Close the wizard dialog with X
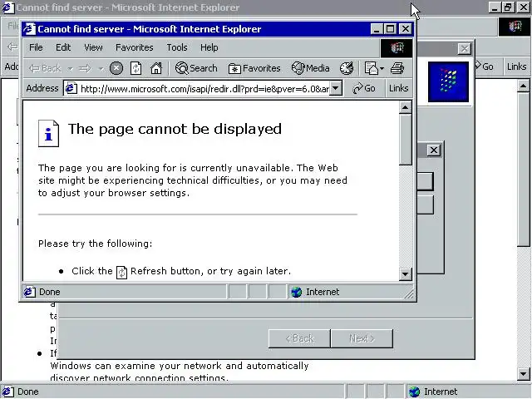532x399 pixels. pyautogui.click(x=464, y=49)
